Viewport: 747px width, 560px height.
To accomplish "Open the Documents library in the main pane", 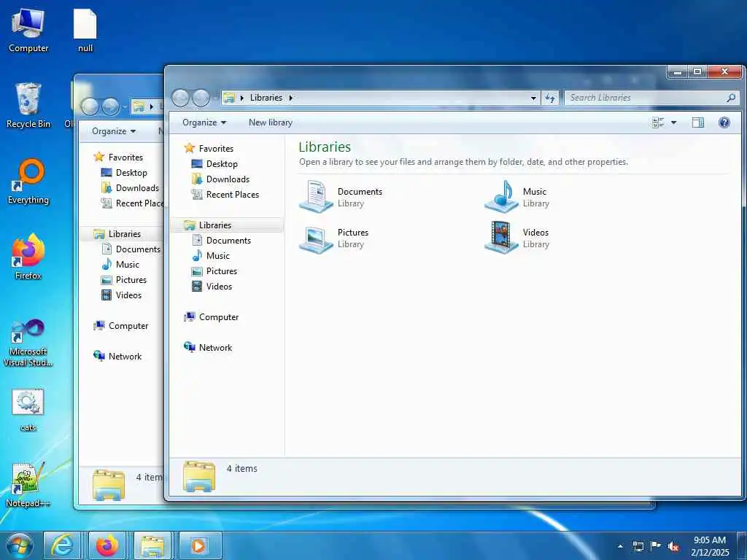I will pyautogui.click(x=341, y=197).
